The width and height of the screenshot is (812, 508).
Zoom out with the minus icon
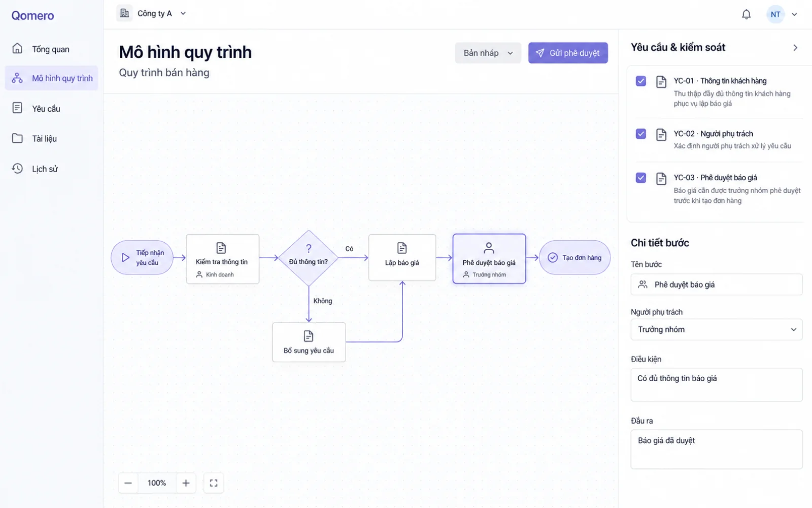click(128, 483)
